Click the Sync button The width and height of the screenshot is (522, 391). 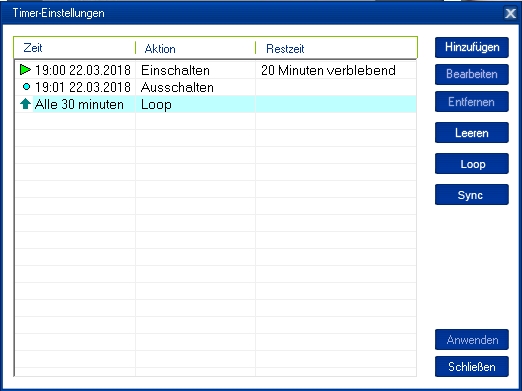pos(472,195)
